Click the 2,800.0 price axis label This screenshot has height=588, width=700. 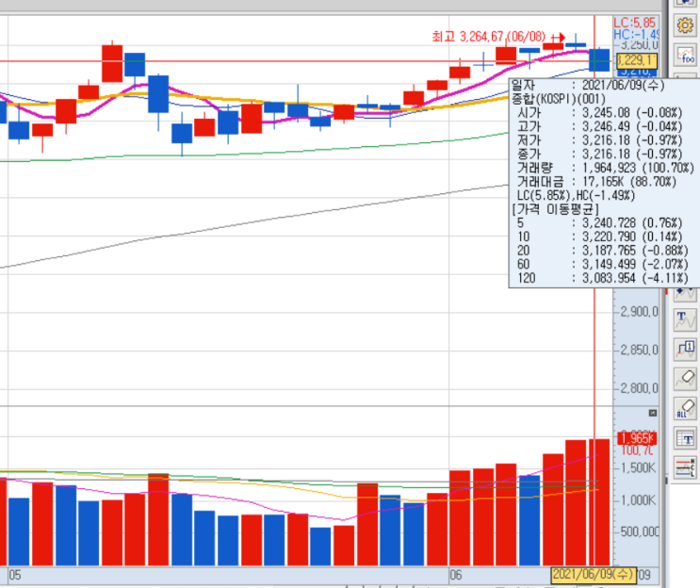[640, 388]
